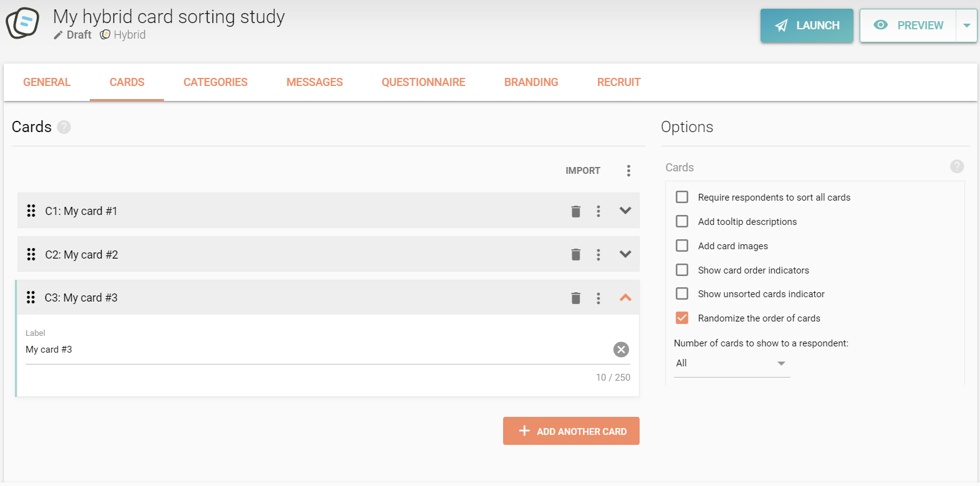This screenshot has width=980, height=486.
Task: Enable Require respondents to sort all cards
Action: (x=682, y=197)
